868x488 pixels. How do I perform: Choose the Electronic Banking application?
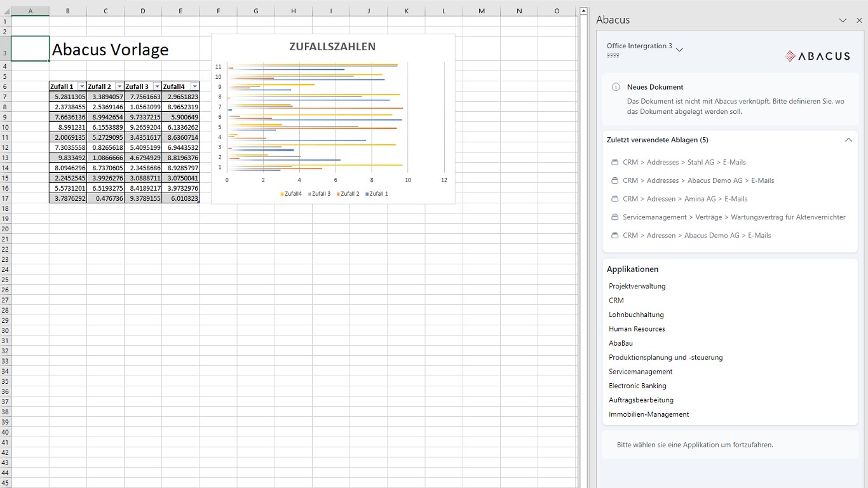pos(637,386)
